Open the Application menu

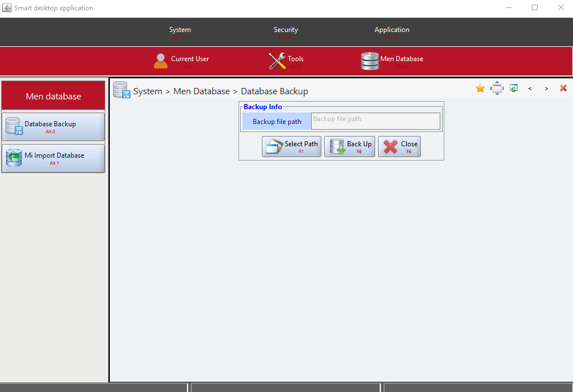coord(392,31)
